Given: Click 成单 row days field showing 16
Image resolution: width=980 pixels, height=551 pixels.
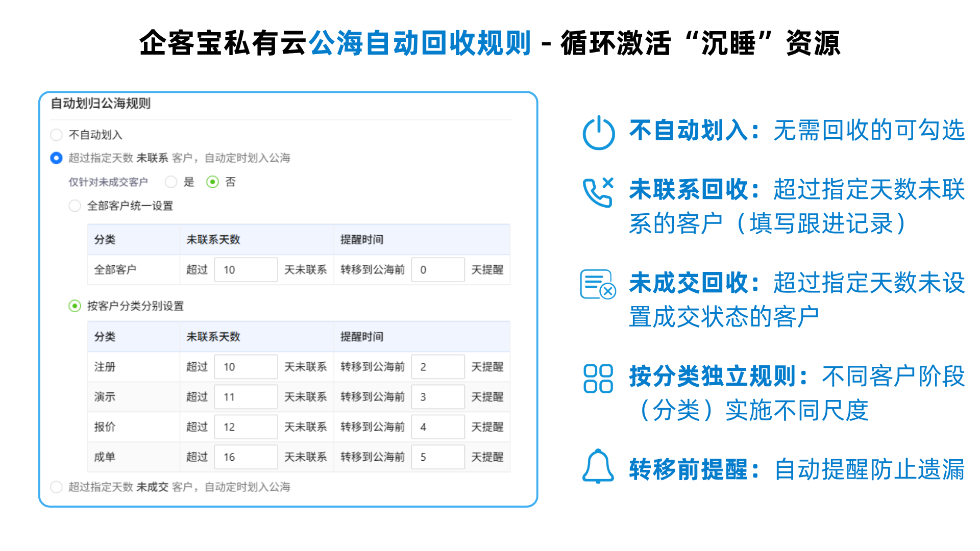Looking at the screenshot, I should pos(246,457).
